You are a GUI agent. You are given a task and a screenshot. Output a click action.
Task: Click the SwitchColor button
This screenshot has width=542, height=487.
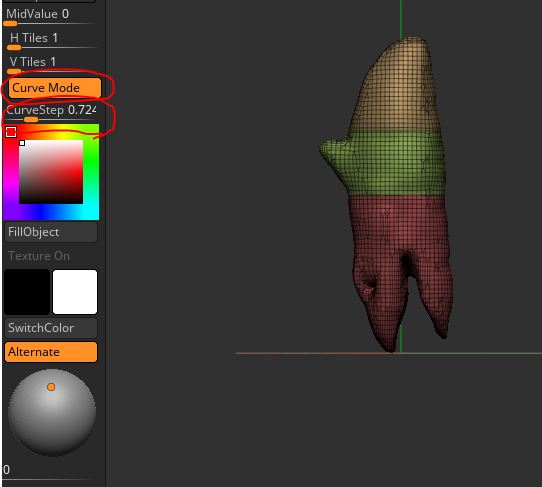click(x=51, y=328)
